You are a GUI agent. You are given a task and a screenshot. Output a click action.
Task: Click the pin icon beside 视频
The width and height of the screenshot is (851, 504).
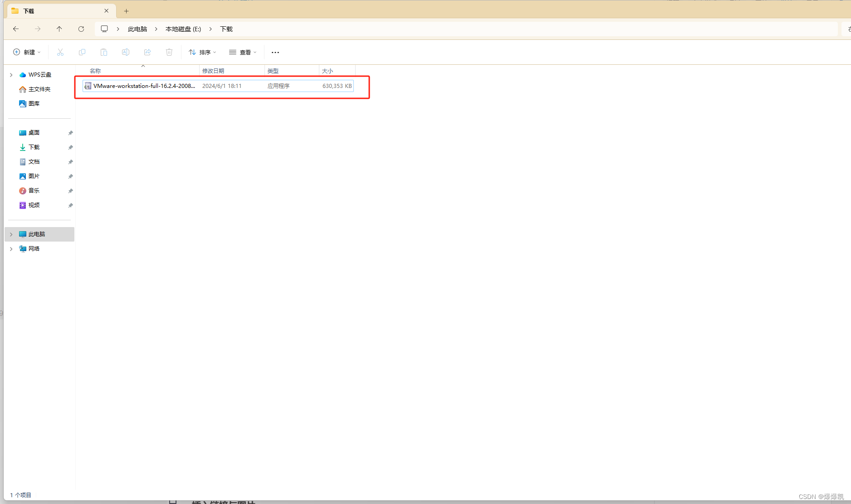70,205
